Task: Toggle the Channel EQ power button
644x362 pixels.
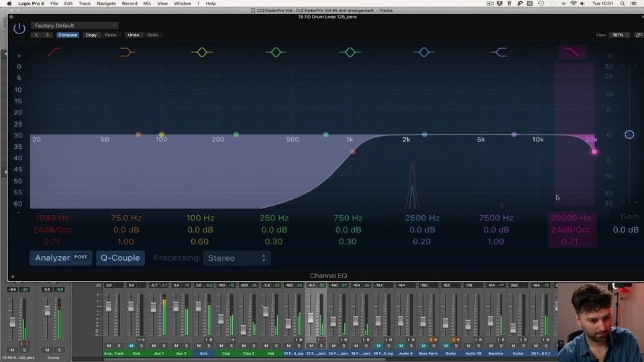Action: (x=19, y=29)
